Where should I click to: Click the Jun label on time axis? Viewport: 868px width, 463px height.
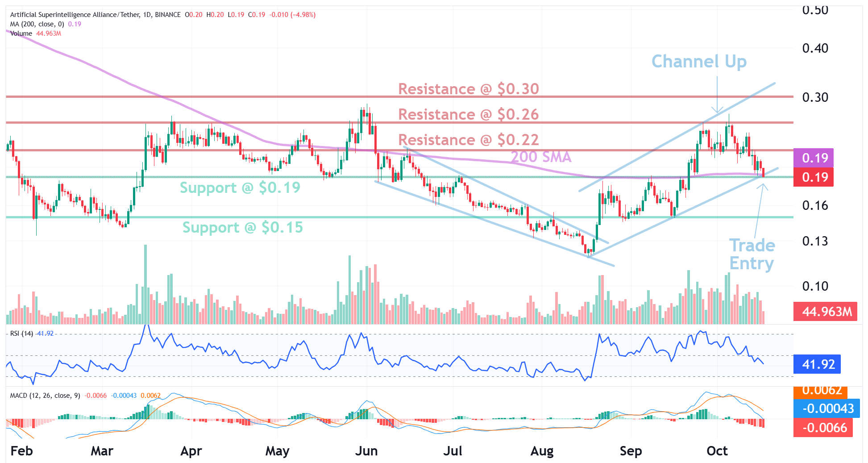(x=366, y=451)
